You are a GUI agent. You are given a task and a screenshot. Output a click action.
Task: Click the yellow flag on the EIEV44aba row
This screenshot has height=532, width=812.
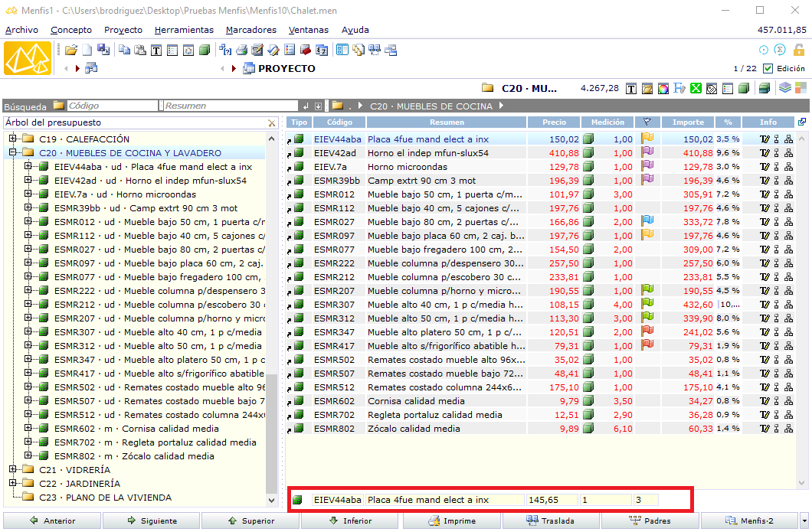(x=647, y=139)
